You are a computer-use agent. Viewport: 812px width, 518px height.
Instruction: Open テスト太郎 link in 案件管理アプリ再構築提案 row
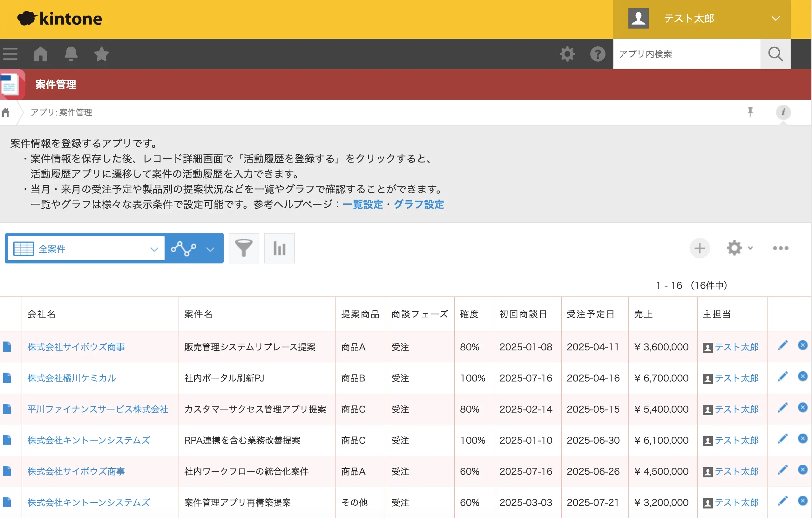pyautogui.click(x=736, y=502)
